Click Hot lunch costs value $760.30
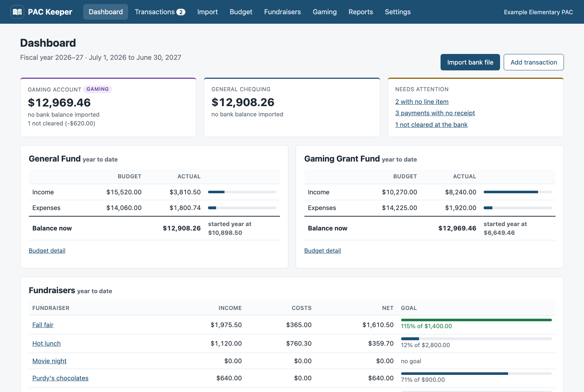This screenshot has width=584, height=392. coord(299,344)
